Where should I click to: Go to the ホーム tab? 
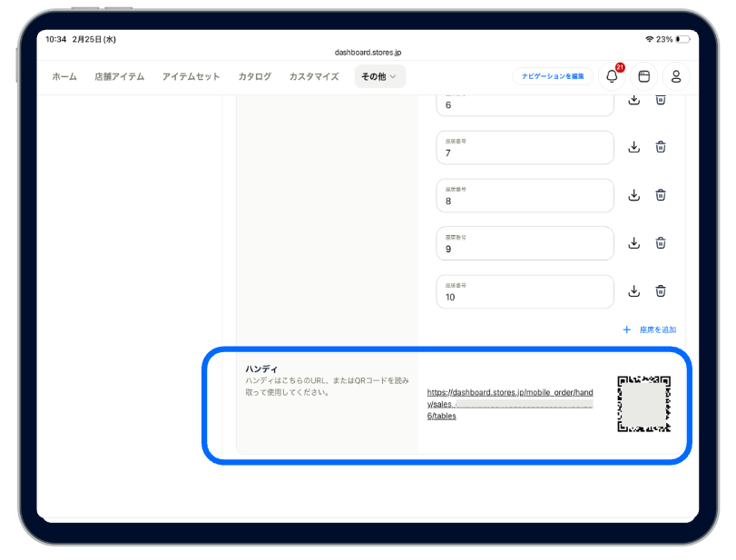(x=64, y=77)
